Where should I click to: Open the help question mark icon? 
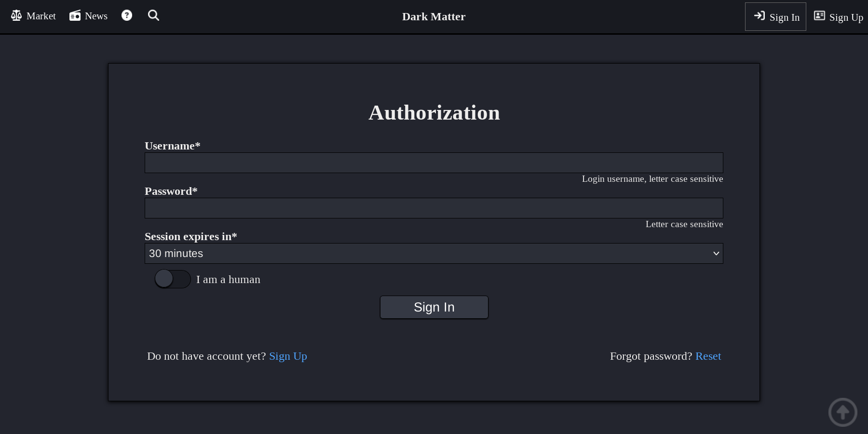(x=126, y=15)
